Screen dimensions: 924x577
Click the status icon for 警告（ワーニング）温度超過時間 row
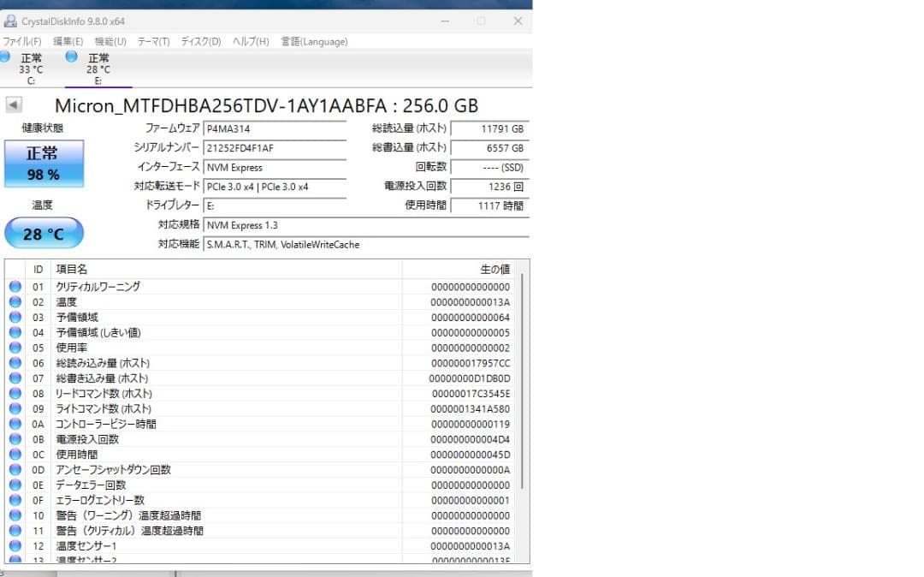[x=15, y=515]
